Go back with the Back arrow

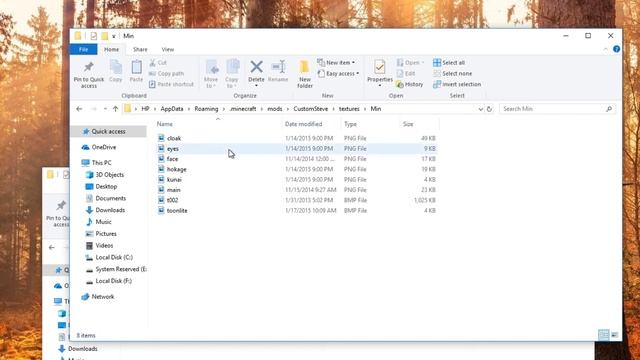click(80, 109)
